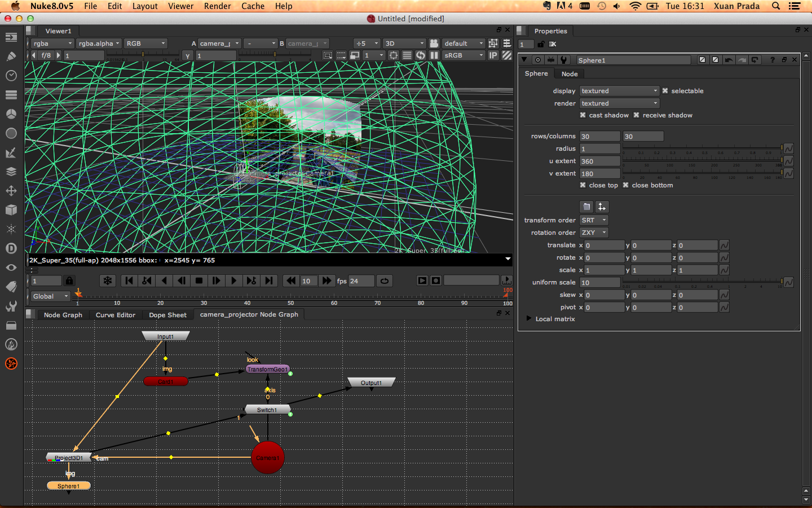Click the radius animation curve button
Image resolution: width=812 pixels, height=508 pixels.
click(788, 148)
